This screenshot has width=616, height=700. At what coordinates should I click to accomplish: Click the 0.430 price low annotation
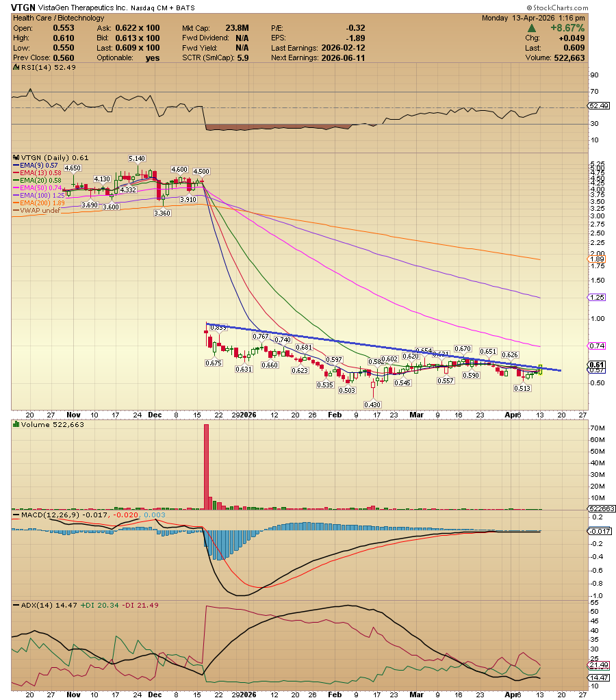tap(372, 405)
